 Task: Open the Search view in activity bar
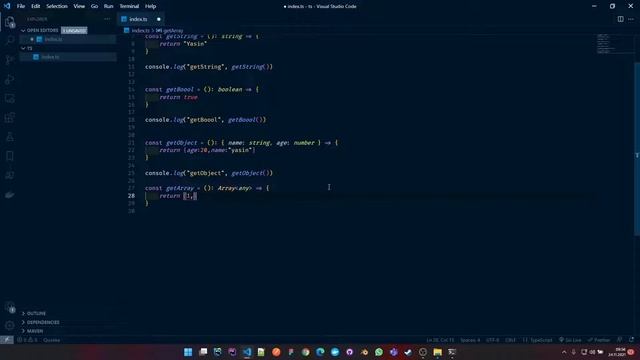(9, 40)
